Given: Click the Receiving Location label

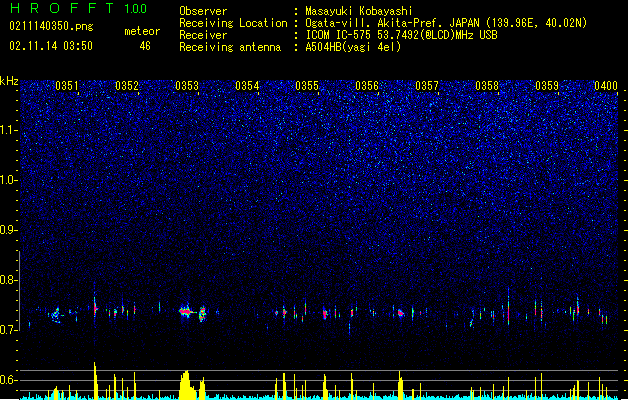Looking at the screenshot, I should point(233,23).
